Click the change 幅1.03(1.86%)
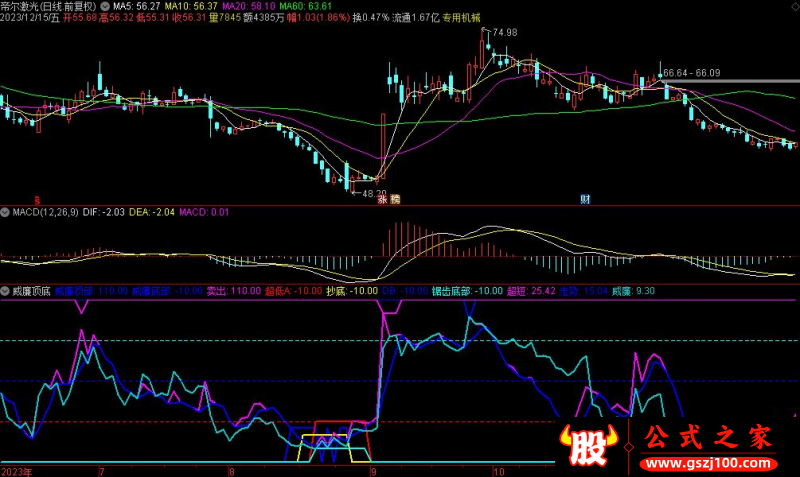Image resolution: width=800 pixels, height=477 pixels. click(x=318, y=17)
